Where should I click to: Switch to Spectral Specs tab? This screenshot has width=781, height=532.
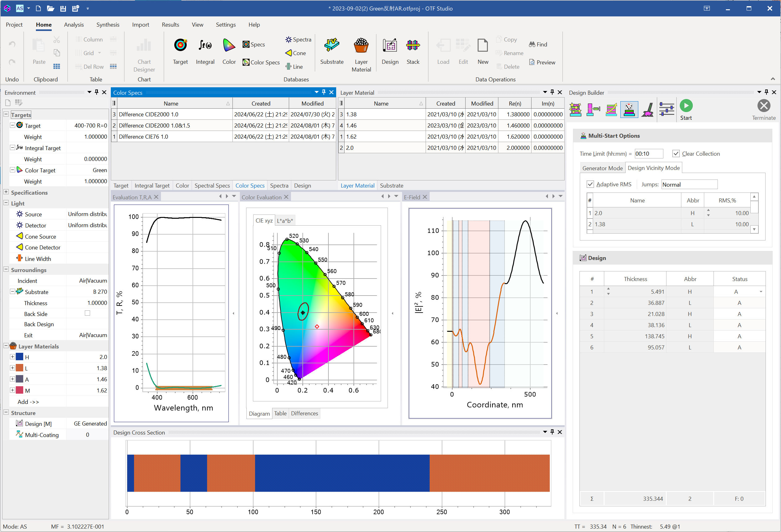click(x=212, y=185)
